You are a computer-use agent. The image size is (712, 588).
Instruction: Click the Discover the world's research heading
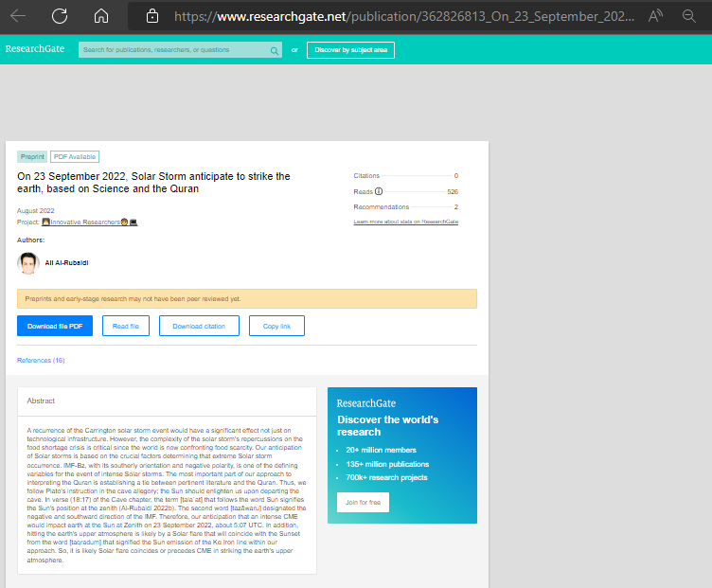(388, 426)
